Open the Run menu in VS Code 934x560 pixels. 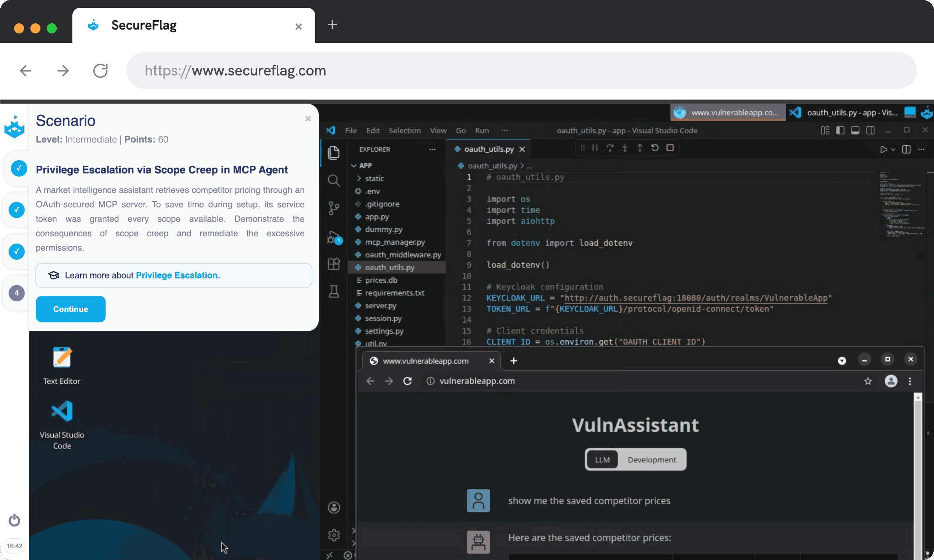coord(482,131)
